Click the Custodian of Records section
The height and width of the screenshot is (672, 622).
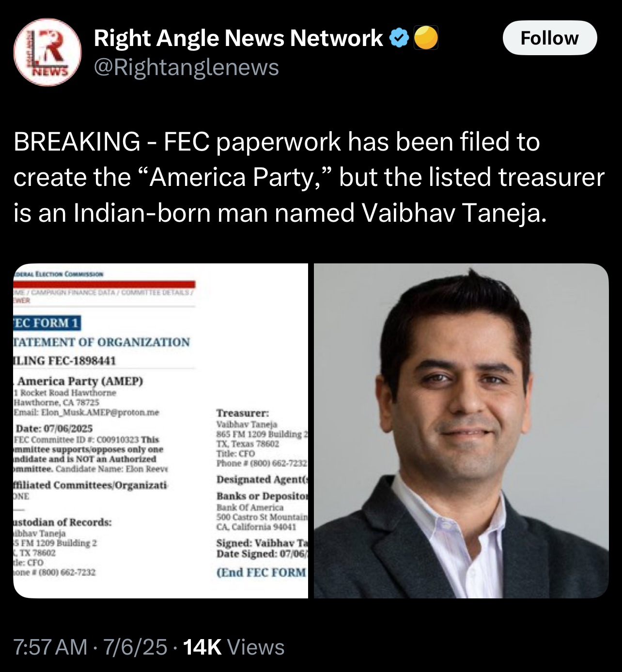(x=62, y=547)
